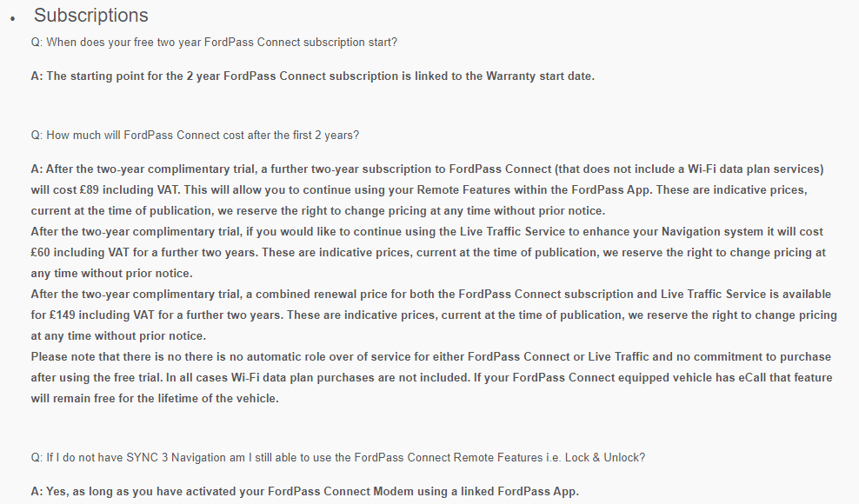The width and height of the screenshot is (859, 504).
Task: Select the question about cost after 2 years
Action: tap(195, 136)
